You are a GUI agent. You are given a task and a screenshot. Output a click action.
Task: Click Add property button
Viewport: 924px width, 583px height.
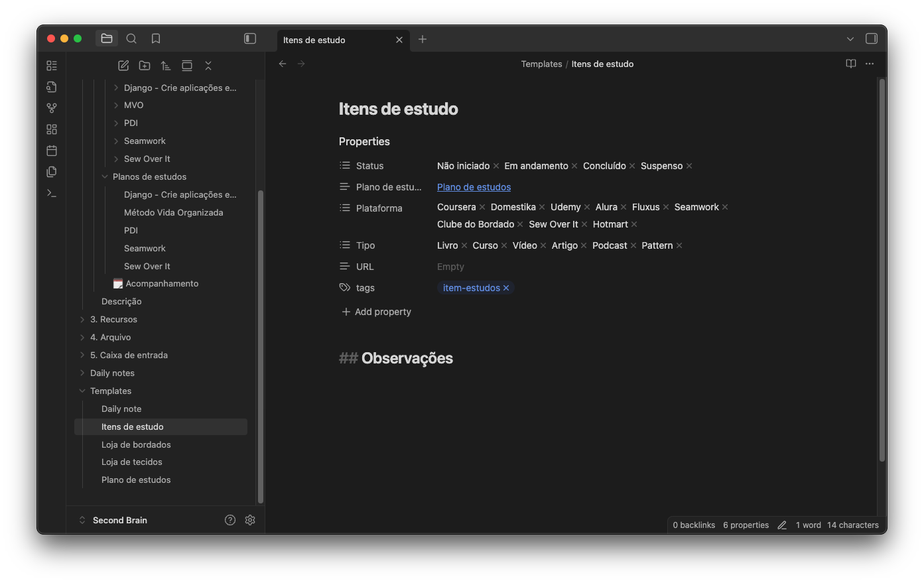coord(376,312)
